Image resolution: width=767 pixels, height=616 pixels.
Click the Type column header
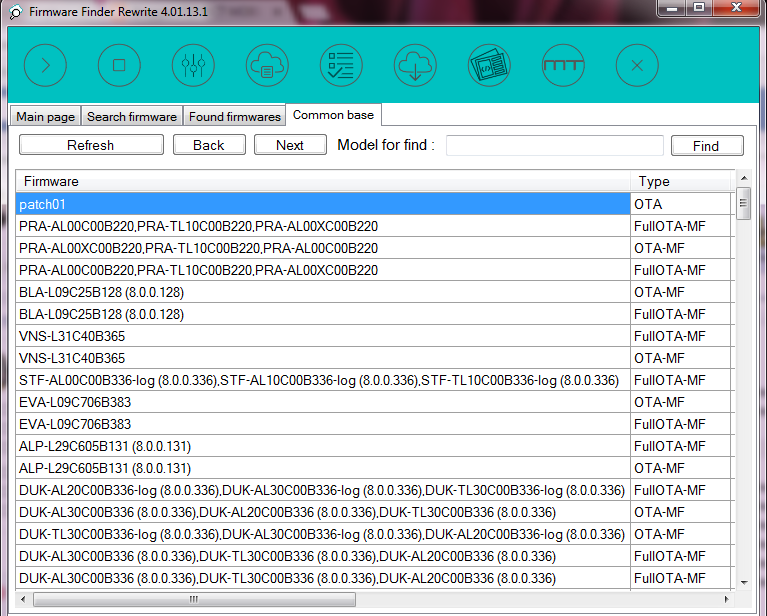[682, 181]
